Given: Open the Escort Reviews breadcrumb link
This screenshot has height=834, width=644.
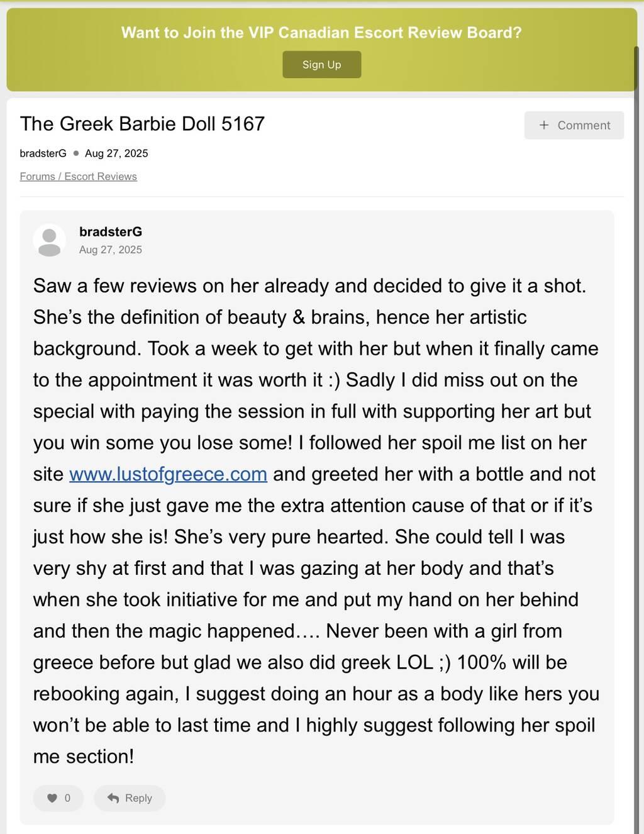Looking at the screenshot, I should [101, 177].
